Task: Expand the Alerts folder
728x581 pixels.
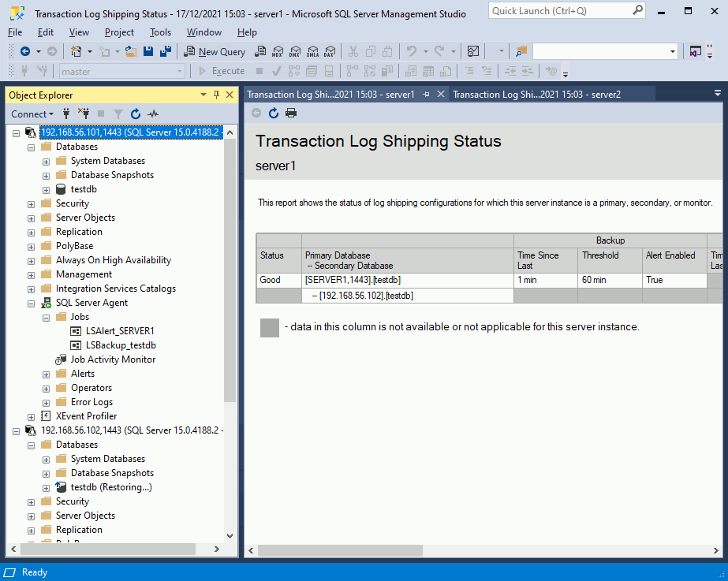Action: [x=46, y=375]
